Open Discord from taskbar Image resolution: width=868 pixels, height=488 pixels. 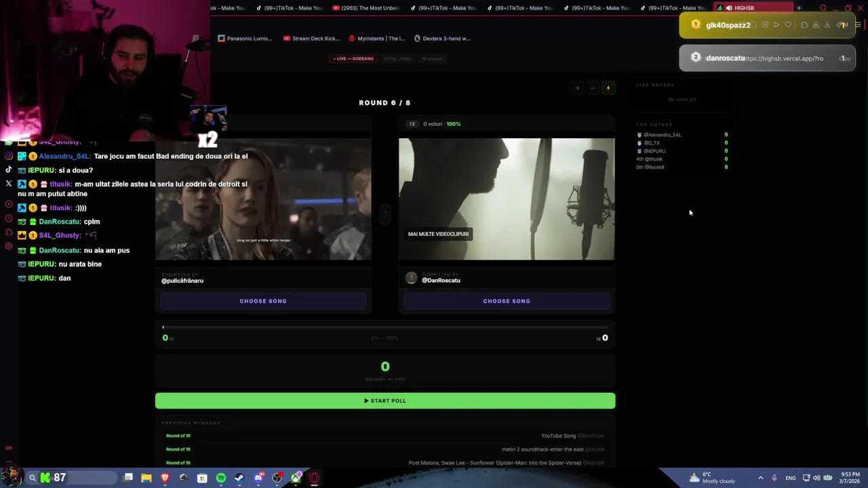[258, 478]
